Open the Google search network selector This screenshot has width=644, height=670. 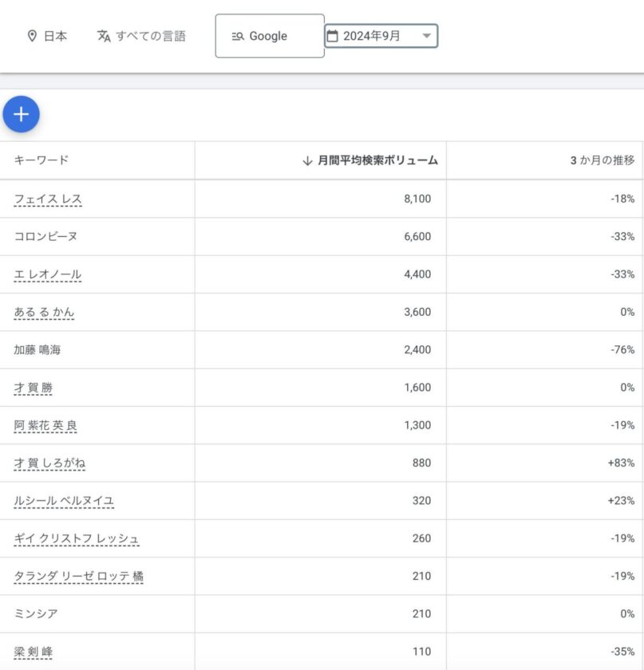click(x=270, y=36)
